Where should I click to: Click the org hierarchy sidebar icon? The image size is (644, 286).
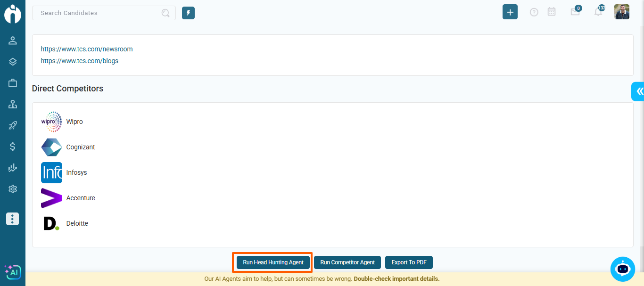[x=13, y=104]
